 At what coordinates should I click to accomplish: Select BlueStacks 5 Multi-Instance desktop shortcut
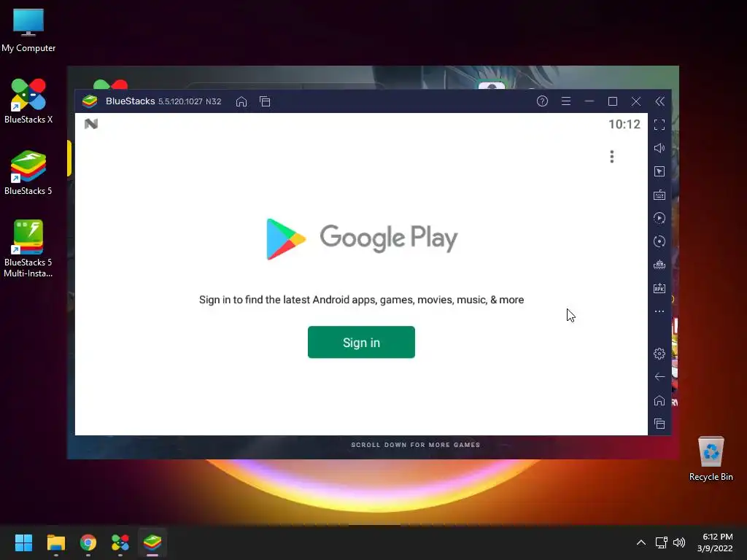pos(28,249)
